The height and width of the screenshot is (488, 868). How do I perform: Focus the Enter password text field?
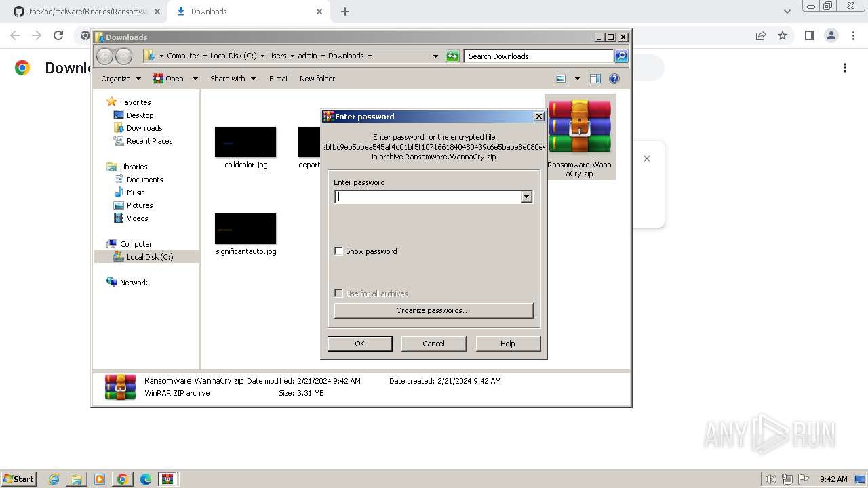(428, 197)
